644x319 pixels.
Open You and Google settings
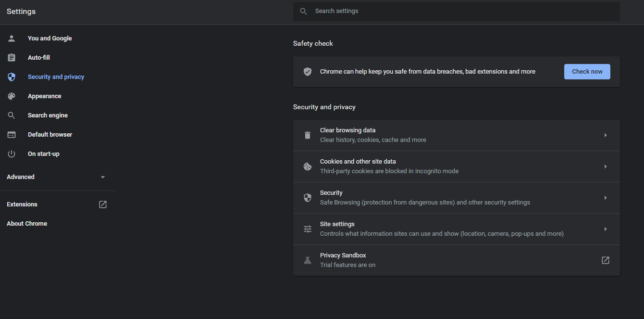[50, 38]
